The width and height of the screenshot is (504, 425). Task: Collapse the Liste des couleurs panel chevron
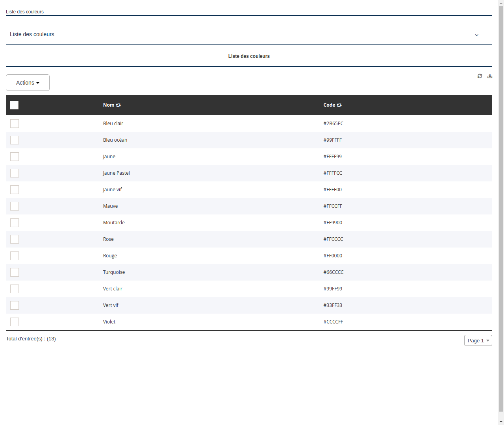click(x=476, y=35)
